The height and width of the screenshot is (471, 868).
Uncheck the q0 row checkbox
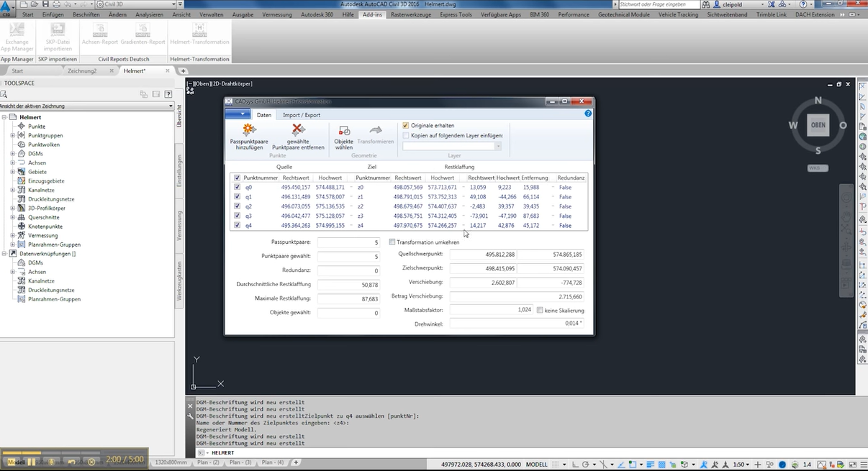[238, 187]
